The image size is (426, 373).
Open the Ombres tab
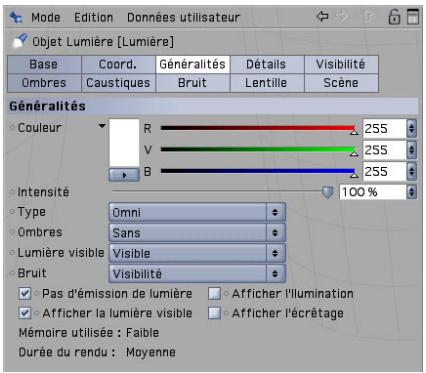tap(44, 83)
